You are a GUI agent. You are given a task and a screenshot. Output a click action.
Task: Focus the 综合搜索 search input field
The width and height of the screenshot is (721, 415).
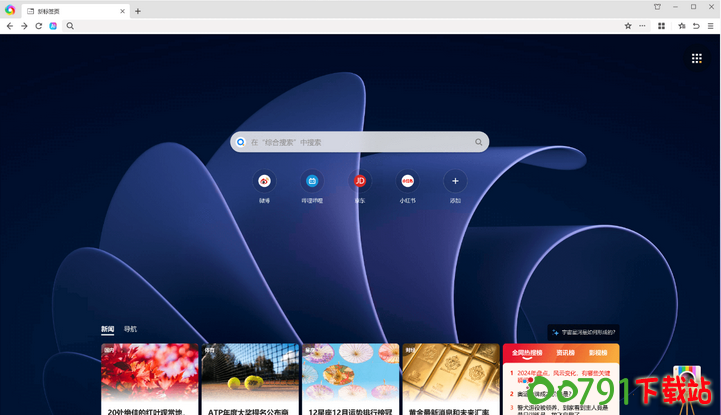tap(360, 142)
